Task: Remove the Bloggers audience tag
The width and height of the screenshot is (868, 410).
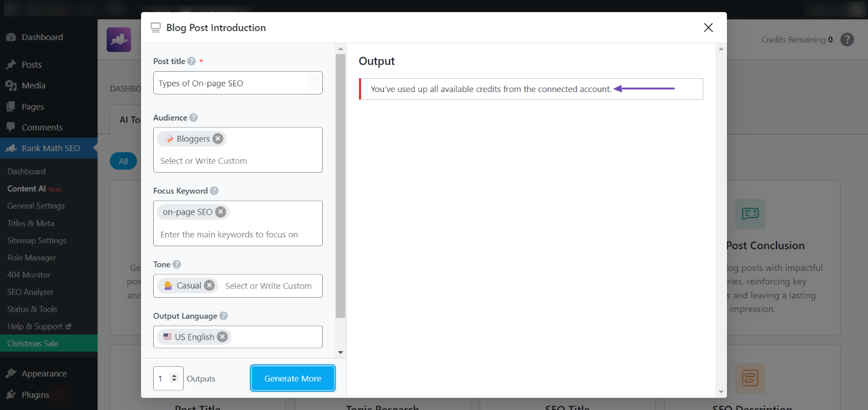Action: tap(218, 138)
